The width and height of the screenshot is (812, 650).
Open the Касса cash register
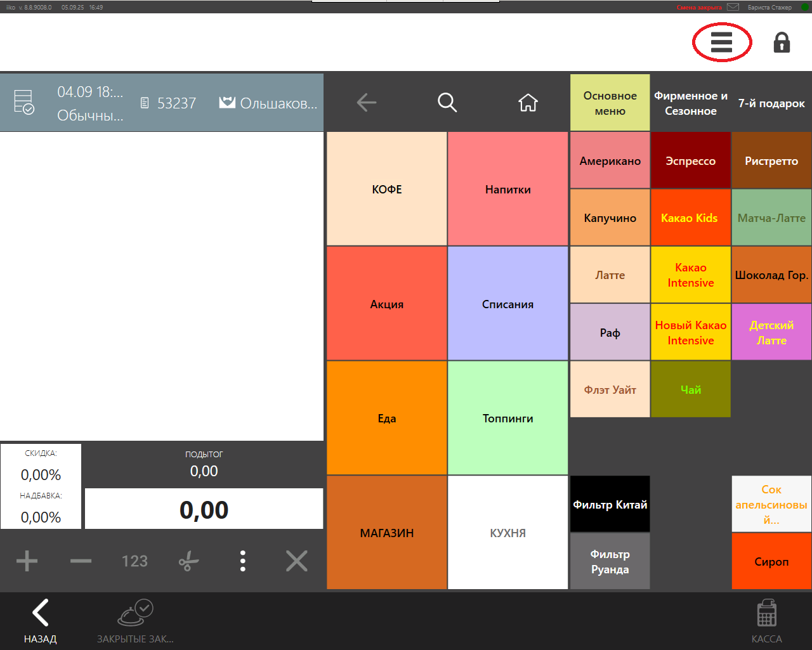[766, 621]
